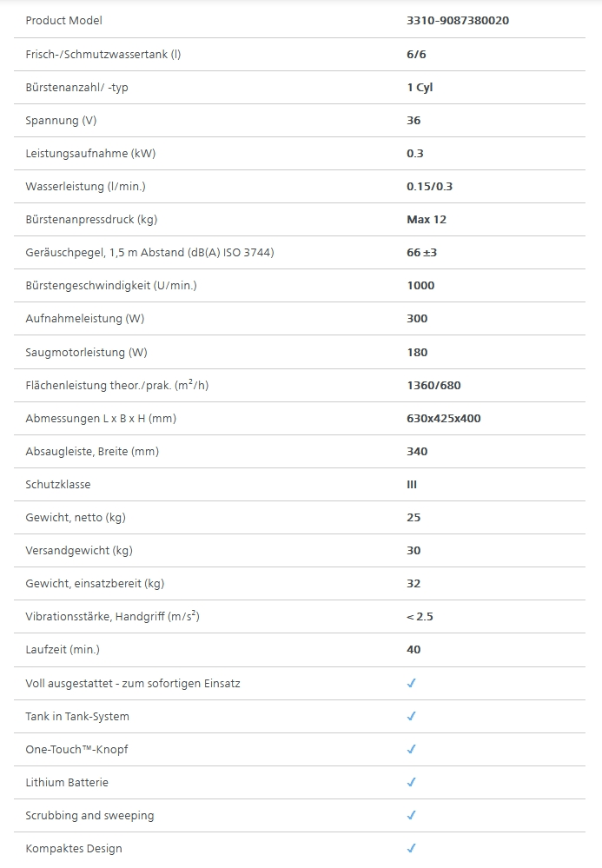This screenshot has width=602, height=868.
Task: Click the Scrubbing and sweeping checkmark
Action: pos(412,815)
